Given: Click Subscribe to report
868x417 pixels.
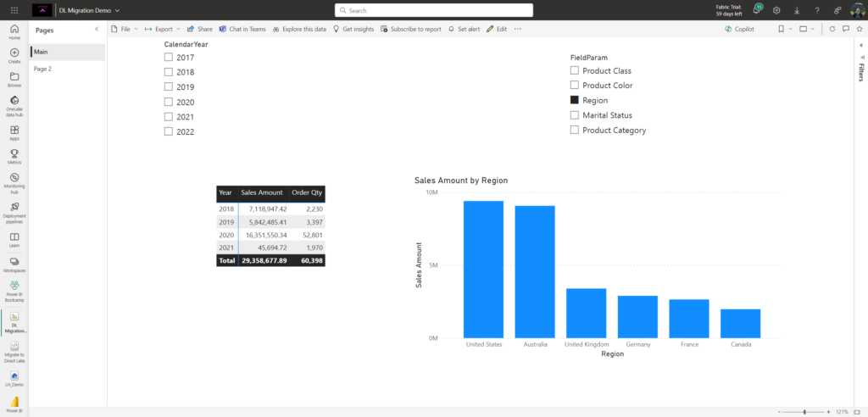Looking at the screenshot, I should tap(411, 29).
